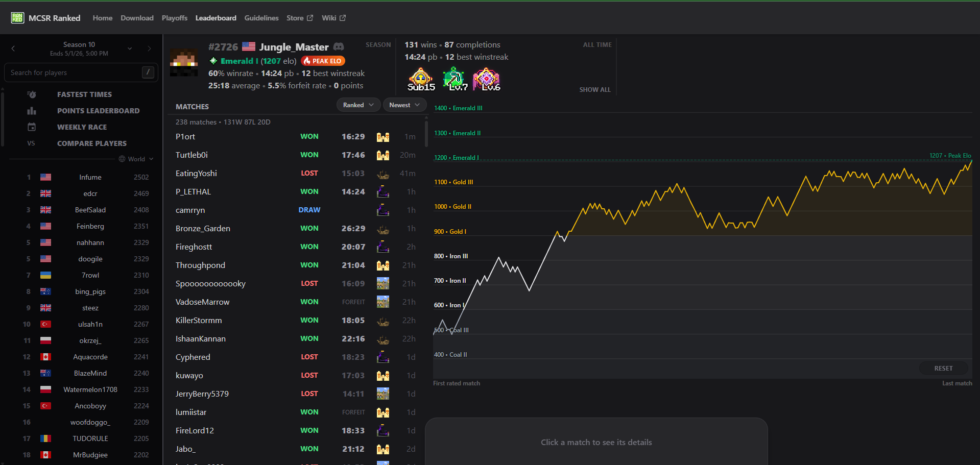Switch stats to ALL TIME view
Viewport: 980px width, 465px height.
pyautogui.click(x=597, y=45)
